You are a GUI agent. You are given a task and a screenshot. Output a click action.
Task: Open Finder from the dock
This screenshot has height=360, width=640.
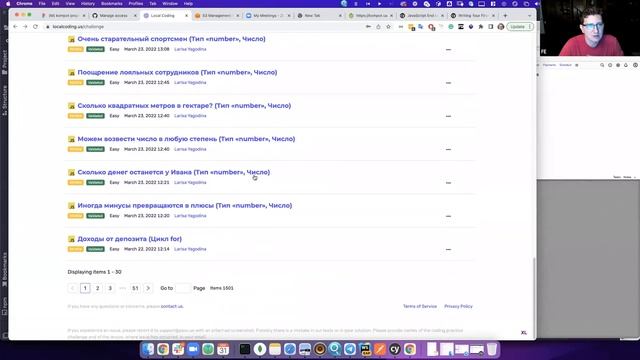(148, 349)
